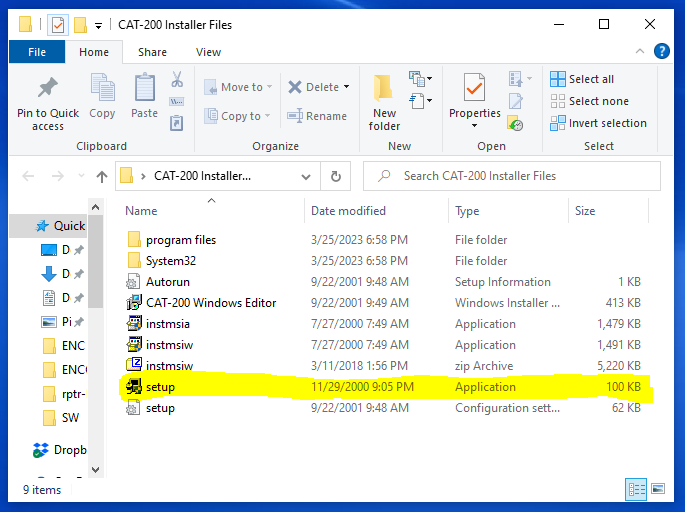Open the SW folder in navigation pane
Viewport: 685px width, 512px height.
61,418
